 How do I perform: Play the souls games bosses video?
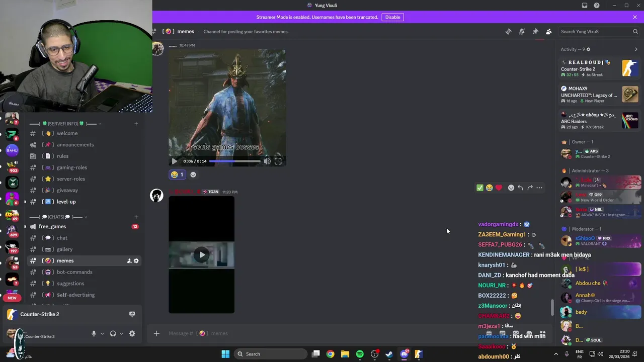174,161
